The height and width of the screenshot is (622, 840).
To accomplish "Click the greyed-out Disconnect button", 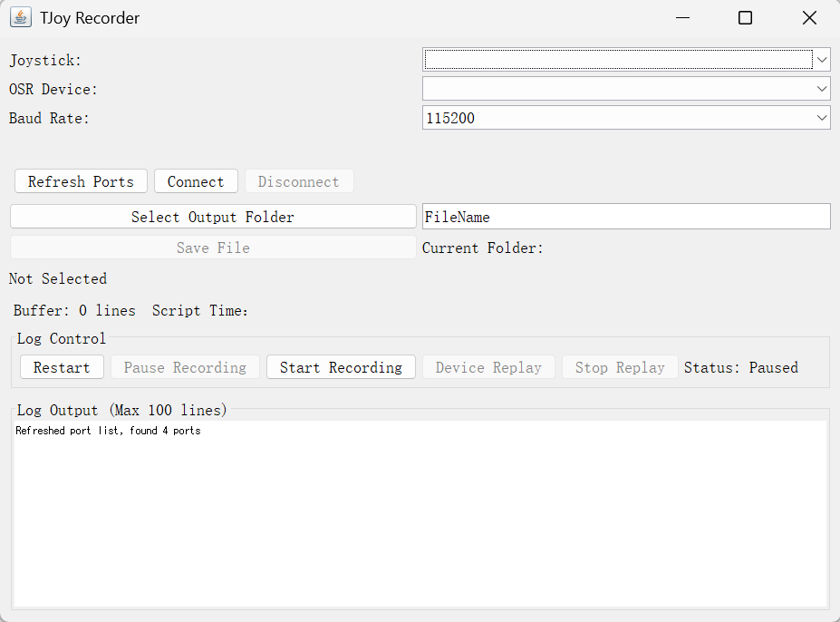I will pos(298,181).
